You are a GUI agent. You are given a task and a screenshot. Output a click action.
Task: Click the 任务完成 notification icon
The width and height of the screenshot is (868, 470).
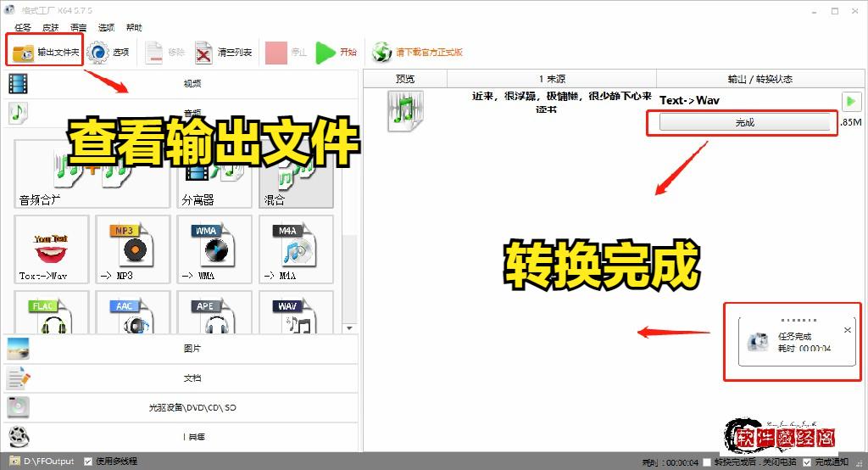coord(757,342)
